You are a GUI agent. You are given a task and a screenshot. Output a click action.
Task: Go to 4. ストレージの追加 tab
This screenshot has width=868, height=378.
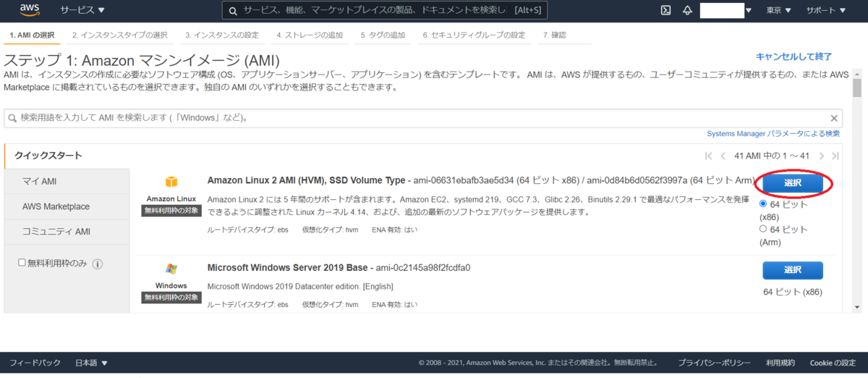point(310,35)
